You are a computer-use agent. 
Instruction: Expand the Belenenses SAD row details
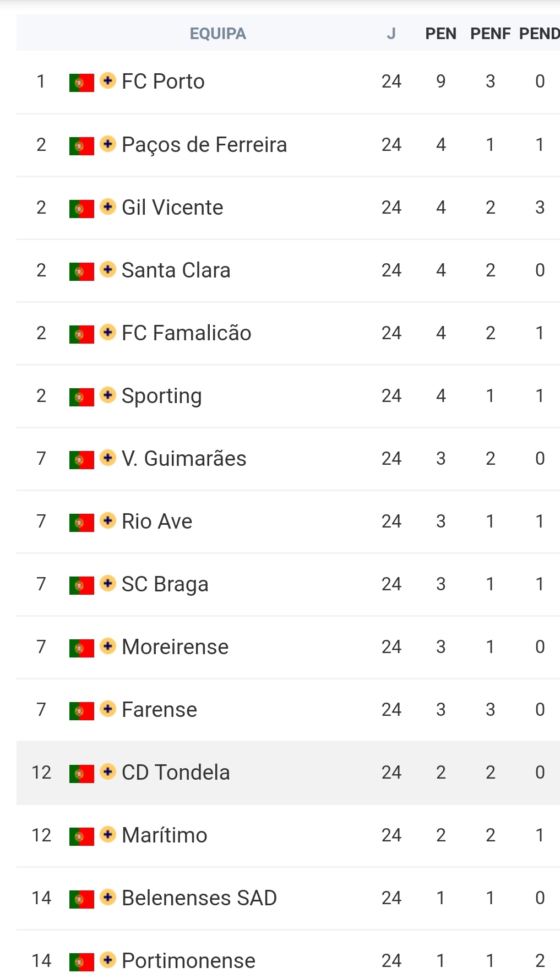(x=108, y=898)
